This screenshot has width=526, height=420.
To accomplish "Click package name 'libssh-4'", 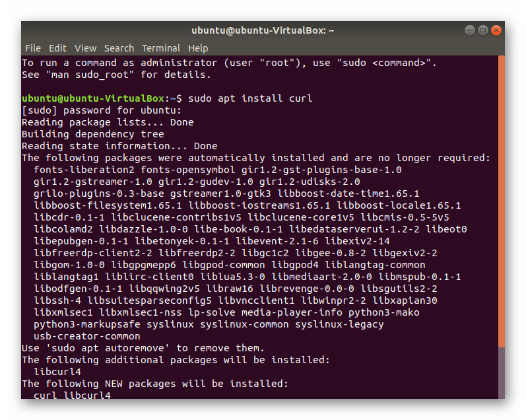I will click(57, 301).
